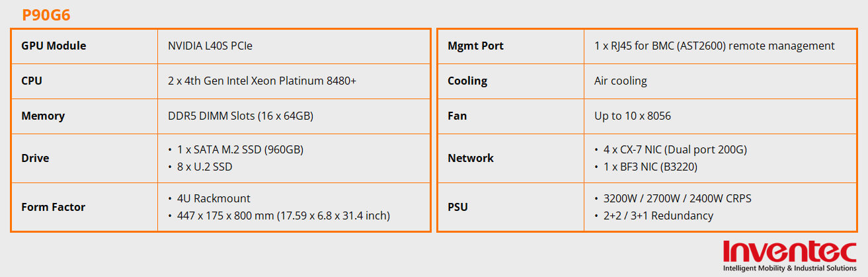This screenshot has width=868, height=277.
Task: Click the NVIDIA L40S PCIe value
Action: 210,46
